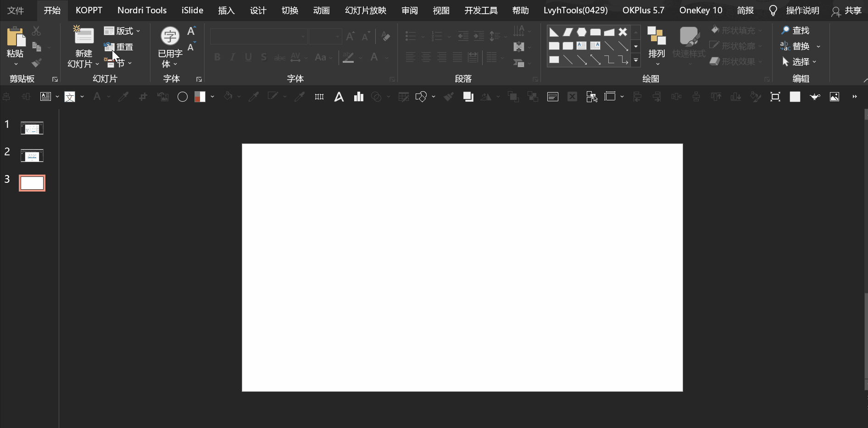Click the fit-to-window icon in quick toolbar
This screenshot has height=428, width=868.
[x=775, y=97]
